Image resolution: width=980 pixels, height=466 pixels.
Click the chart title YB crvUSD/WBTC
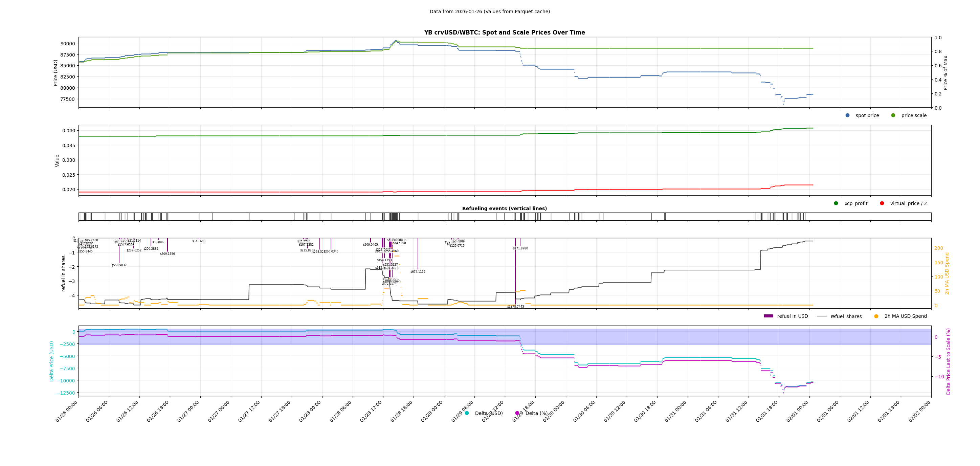tap(505, 33)
